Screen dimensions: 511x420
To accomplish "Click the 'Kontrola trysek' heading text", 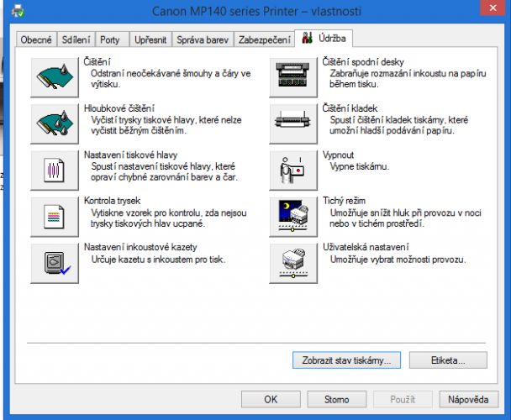I will [x=112, y=201].
